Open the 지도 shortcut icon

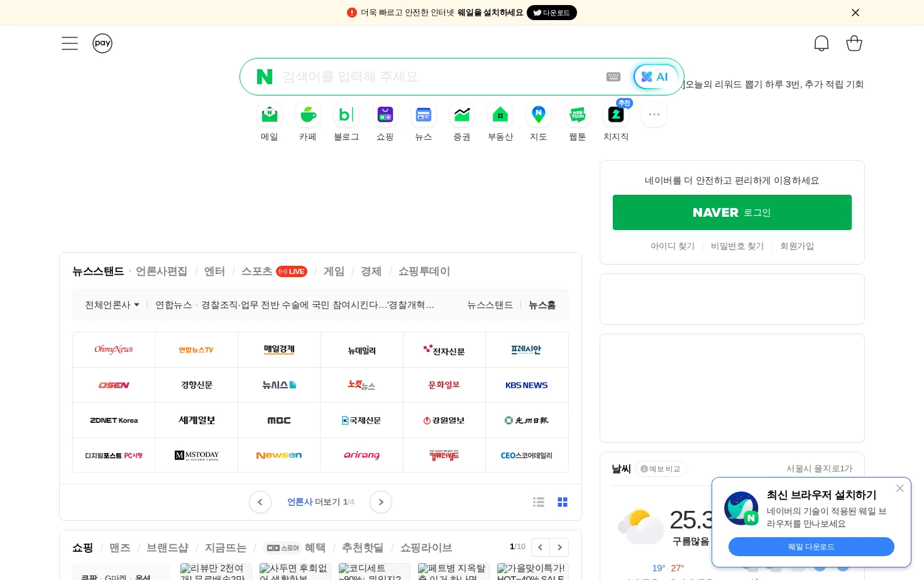[x=539, y=115]
